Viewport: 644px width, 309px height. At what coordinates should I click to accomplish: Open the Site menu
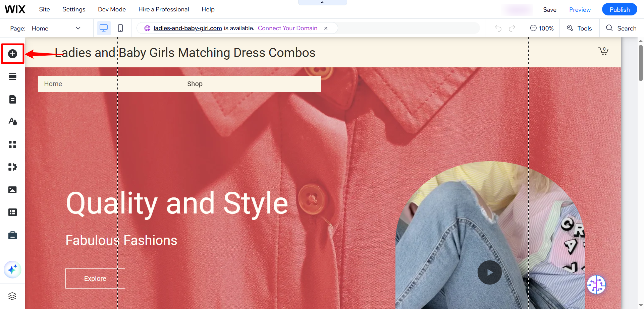click(x=44, y=9)
